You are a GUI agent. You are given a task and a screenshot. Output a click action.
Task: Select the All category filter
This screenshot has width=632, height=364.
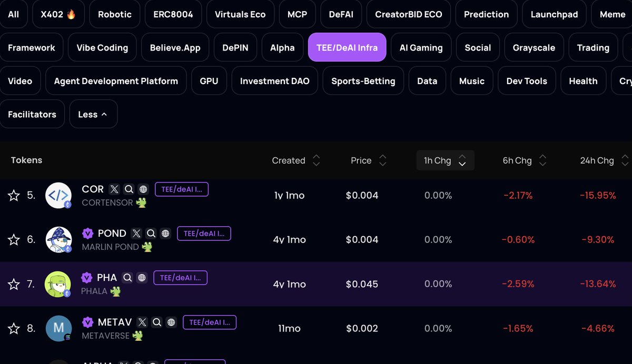click(x=13, y=14)
